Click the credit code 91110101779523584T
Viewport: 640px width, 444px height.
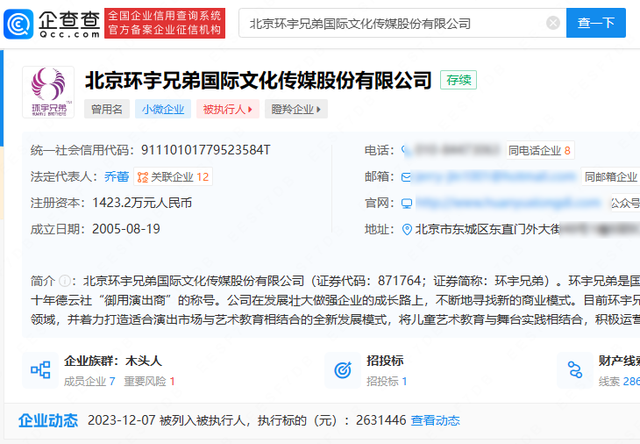pos(206,150)
